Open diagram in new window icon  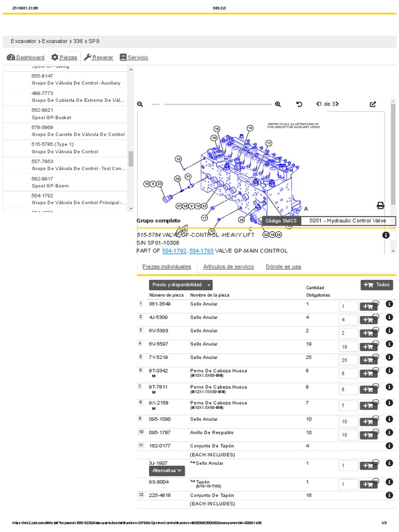[373, 104]
